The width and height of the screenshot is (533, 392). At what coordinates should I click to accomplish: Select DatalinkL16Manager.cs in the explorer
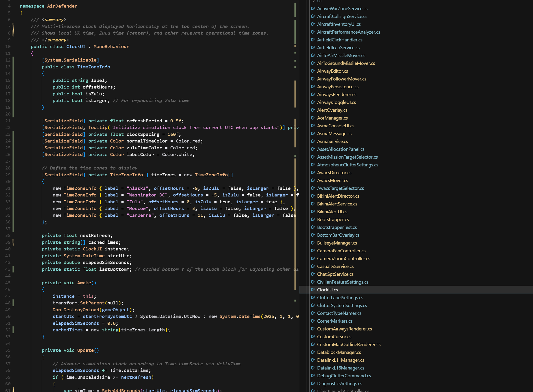pyautogui.click(x=340, y=368)
